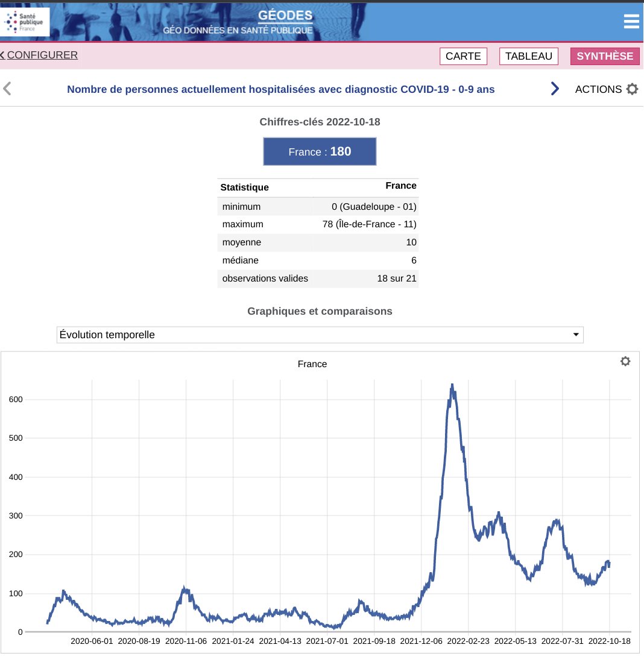Click the France column header in the table

pos(400,186)
